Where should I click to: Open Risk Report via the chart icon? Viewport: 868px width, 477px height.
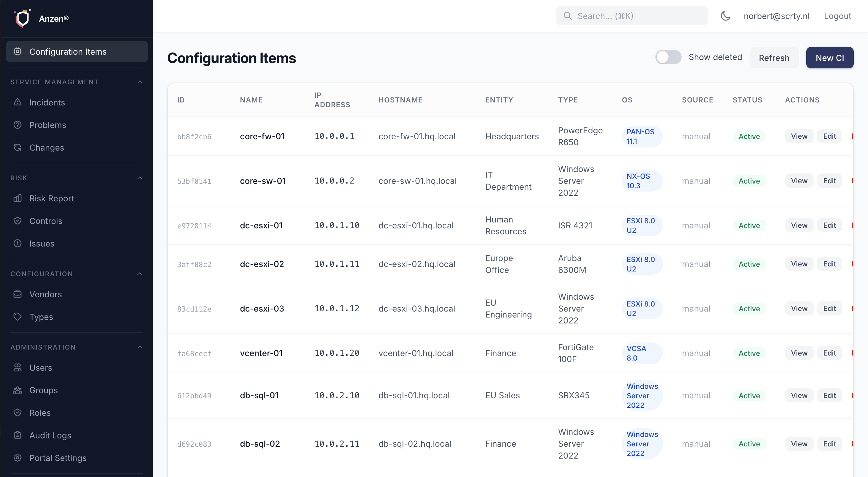pyautogui.click(x=18, y=199)
